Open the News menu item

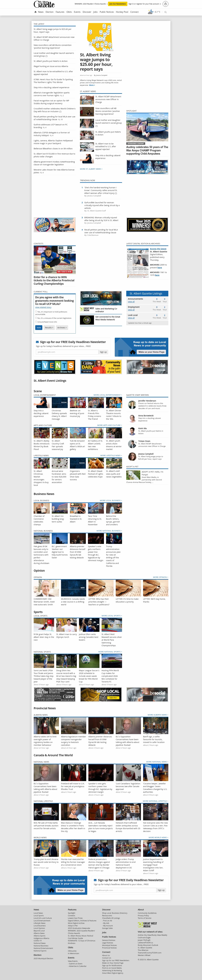(x=41, y=12)
